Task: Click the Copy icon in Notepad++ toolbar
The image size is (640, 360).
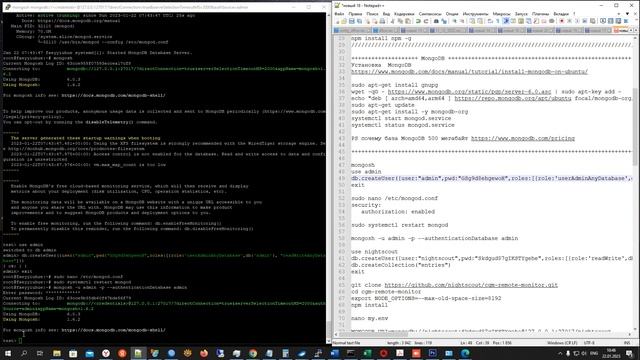Action: tap(400, 21)
